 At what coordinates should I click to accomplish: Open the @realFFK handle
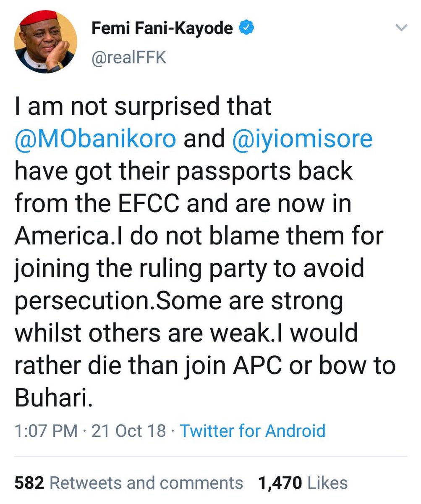pyautogui.click(x=129, y=58)
